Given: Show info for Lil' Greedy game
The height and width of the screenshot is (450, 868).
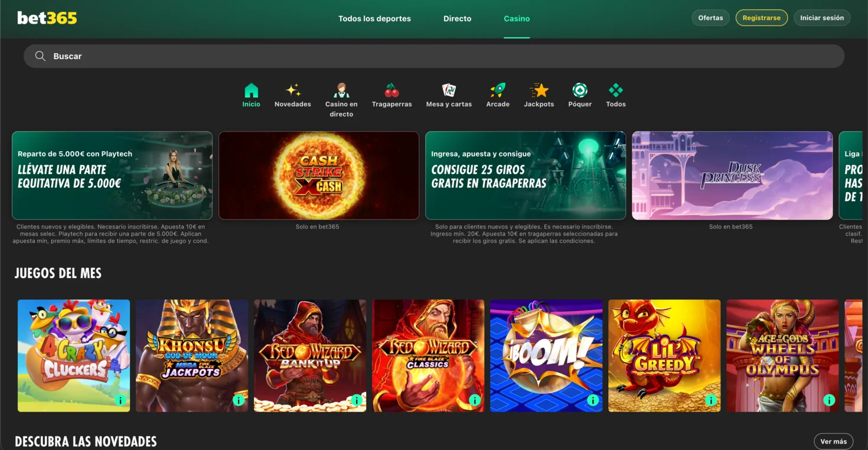Looking at the screenshot, I should (x=711, y=400).
